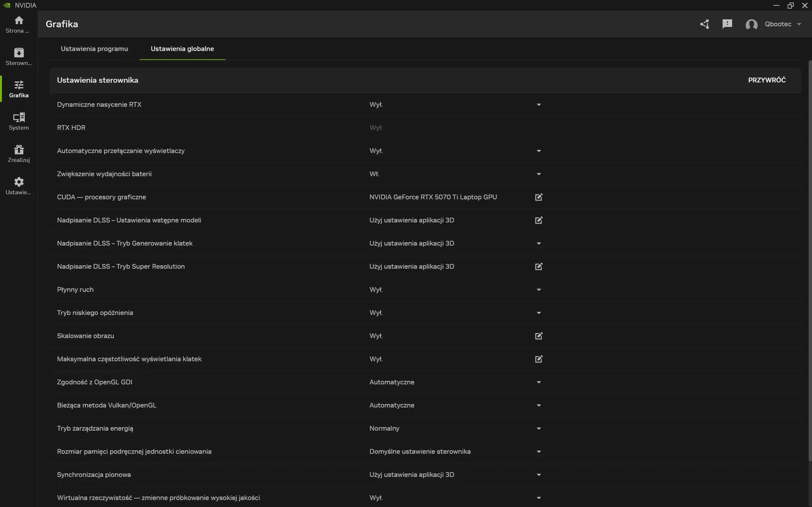Expand the Dynamiczne nasycenie RTX dropdown
The height and width of the screenshot is (507, 812).
(538, 104)
